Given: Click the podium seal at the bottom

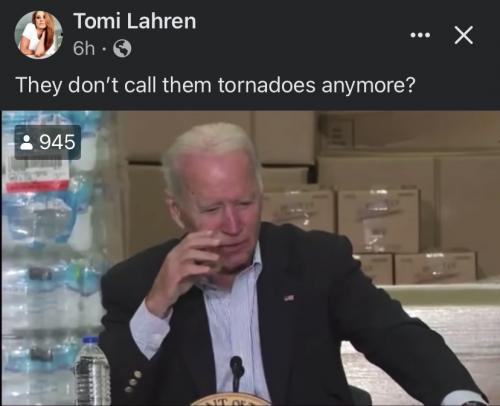Looking at the screenshot, I should tap(232, 399).
